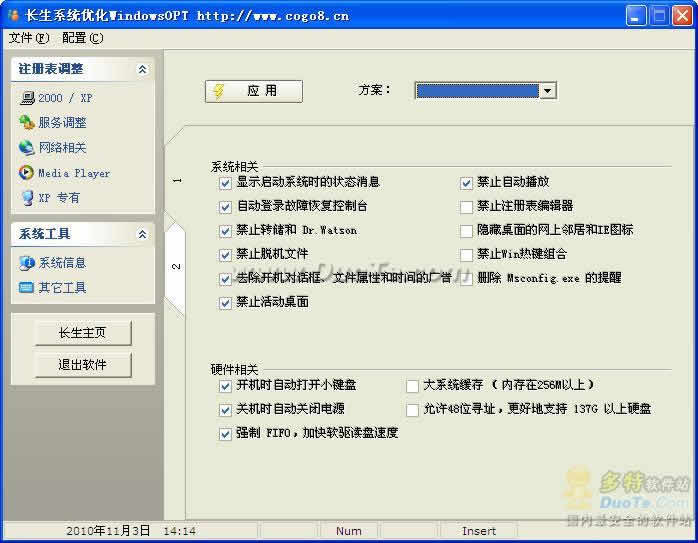
Task: Uncheck 关机时自动关闭电源
Action: (226, 410)
